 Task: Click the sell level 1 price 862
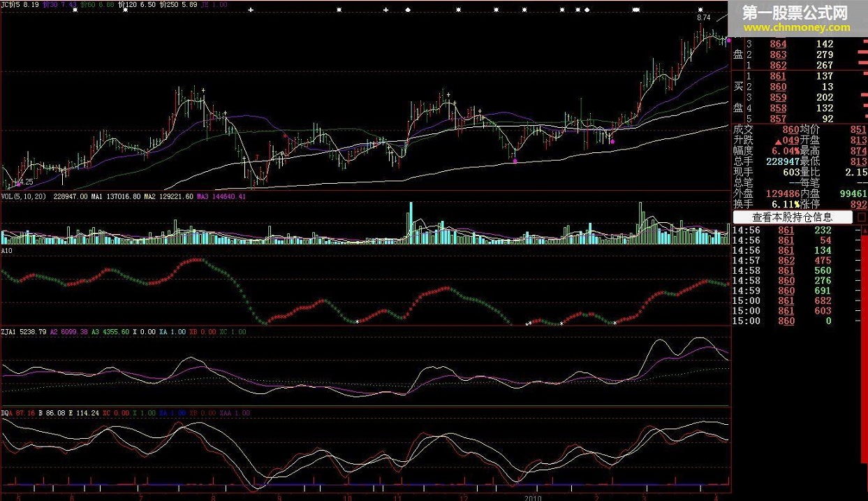[778, 65]
